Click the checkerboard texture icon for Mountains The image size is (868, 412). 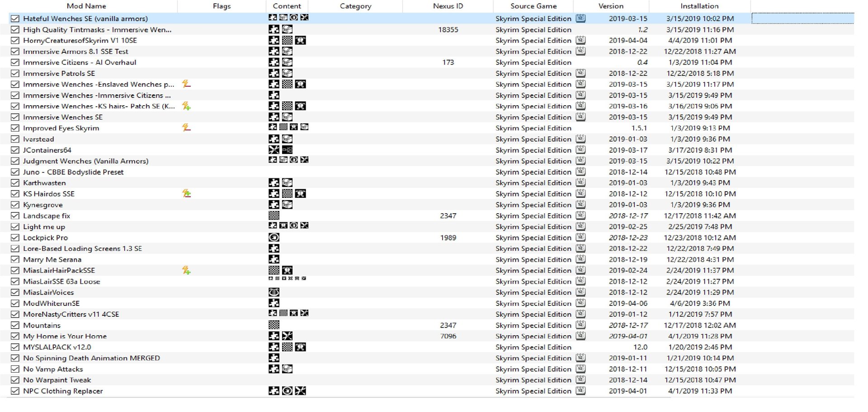(x=274, y=325)
